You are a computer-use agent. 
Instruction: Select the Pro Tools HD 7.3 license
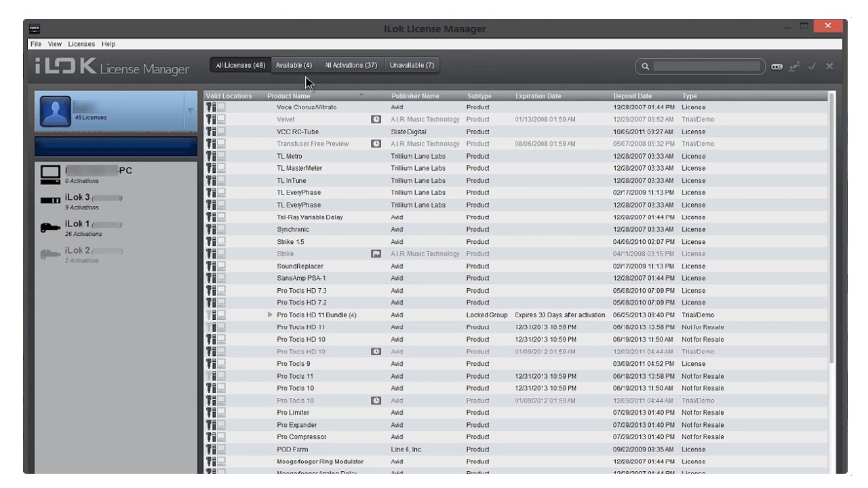[515, 290]
